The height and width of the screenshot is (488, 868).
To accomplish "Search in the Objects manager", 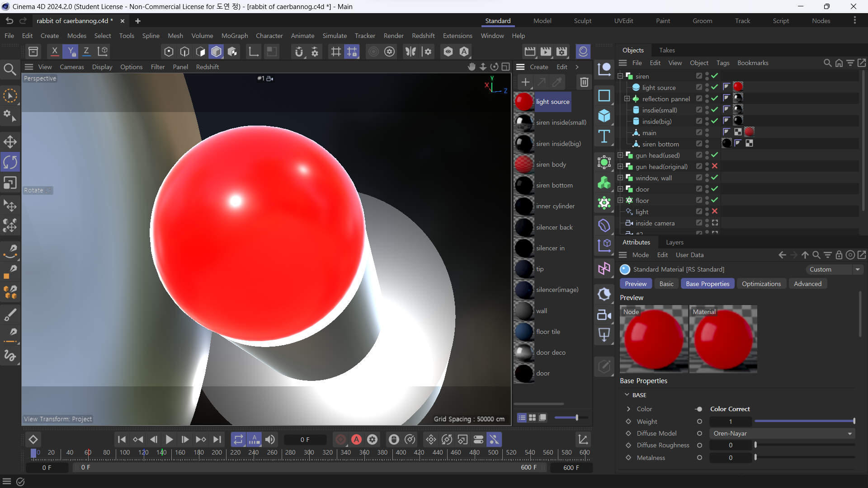I will click(x=827, y=63).
